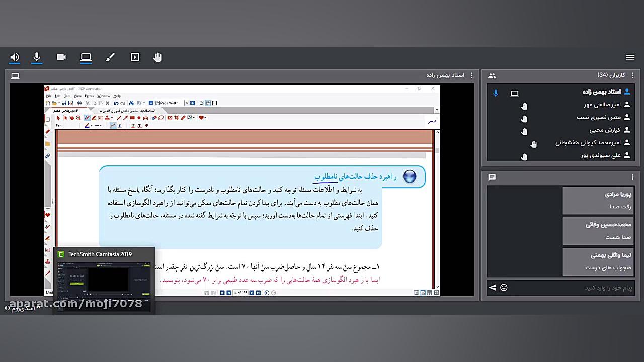
Task: Select the pen color swatch
Action: pyautogui.click(x=87, y=125)
